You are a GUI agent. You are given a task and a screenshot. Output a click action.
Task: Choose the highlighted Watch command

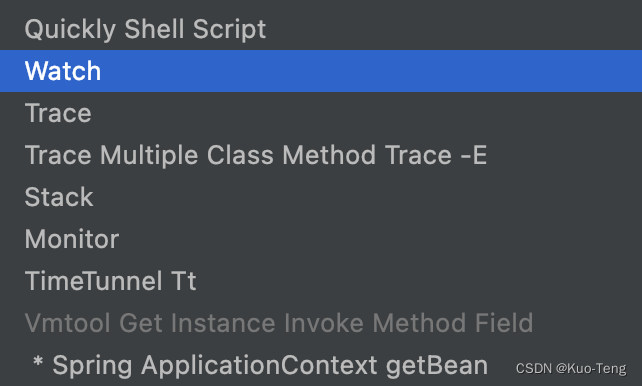point(321,71)
